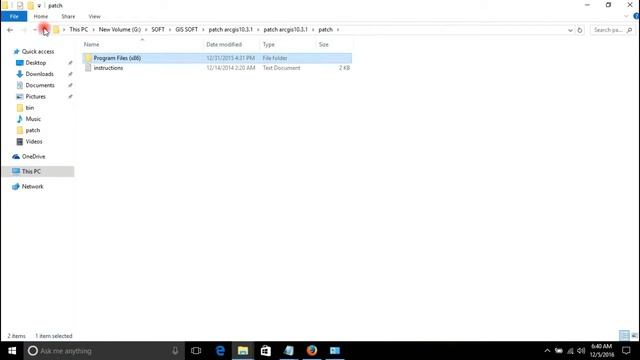The height and width of the screenshot is (360, 640).
Task: Open File Explorer from the taskbar
Action: (x=243, y=351)
